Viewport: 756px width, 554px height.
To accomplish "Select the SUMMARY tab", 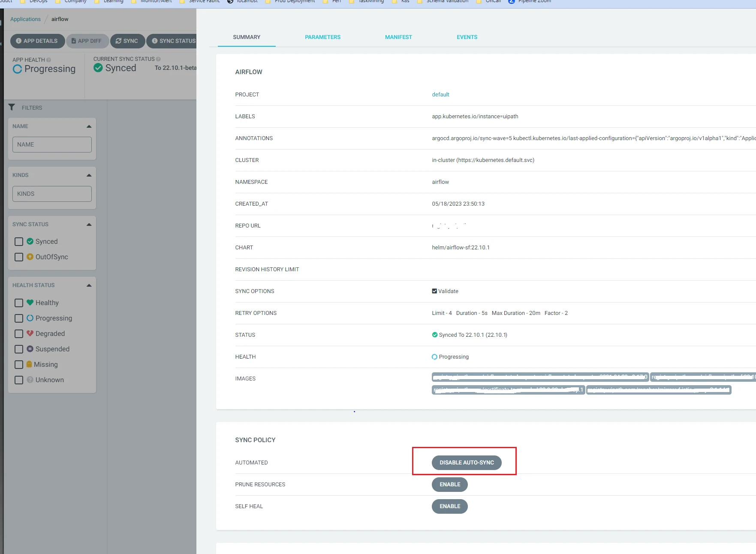I will coord(247,37).
